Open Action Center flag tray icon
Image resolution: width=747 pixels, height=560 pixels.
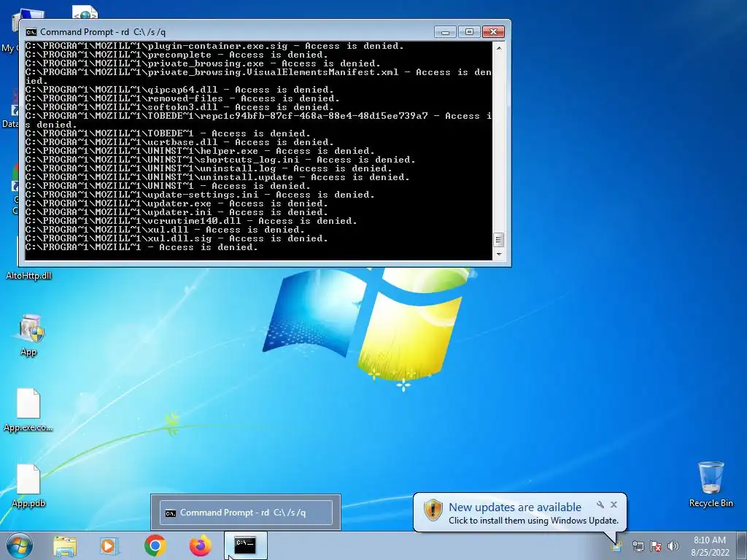coord(656,546)
